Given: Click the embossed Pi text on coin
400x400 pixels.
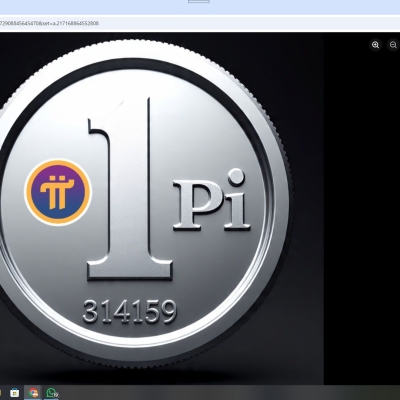Looking at the screenshot, I should pyautogui.click(x=211, y=199).
